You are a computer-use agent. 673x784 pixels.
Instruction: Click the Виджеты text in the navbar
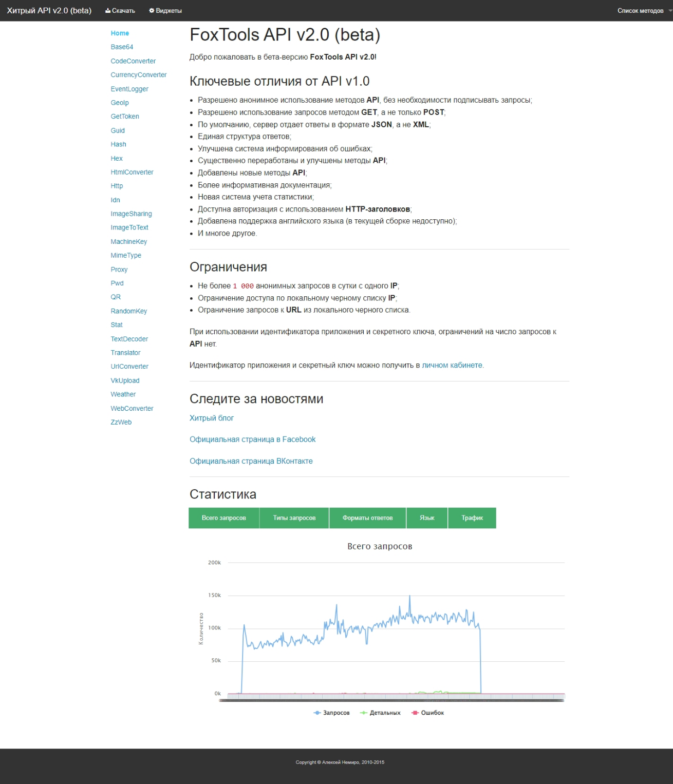[x=169, y=11]
